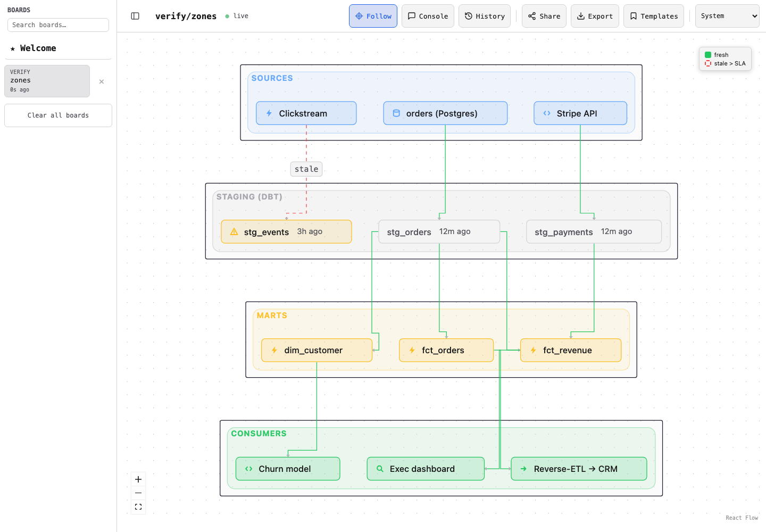
Task: Select the dim_customer mart node
Action: pyautogui.click(x=317, y=350)
